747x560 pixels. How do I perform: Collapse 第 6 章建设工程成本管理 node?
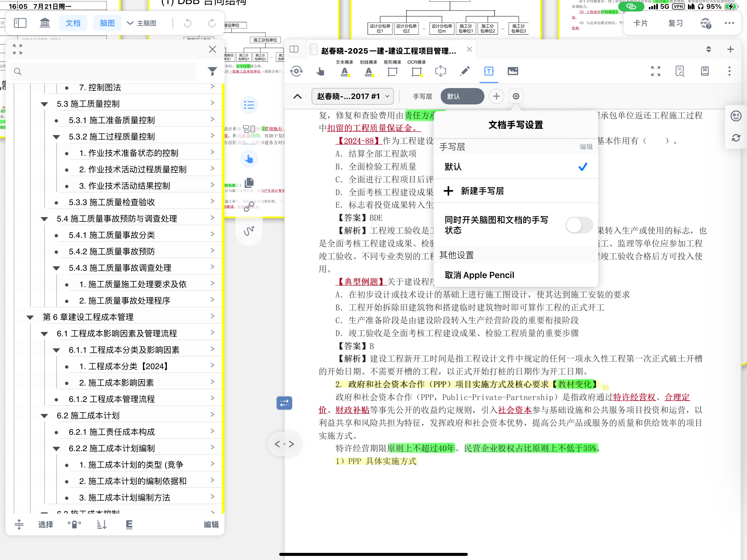tap(30, 317)
